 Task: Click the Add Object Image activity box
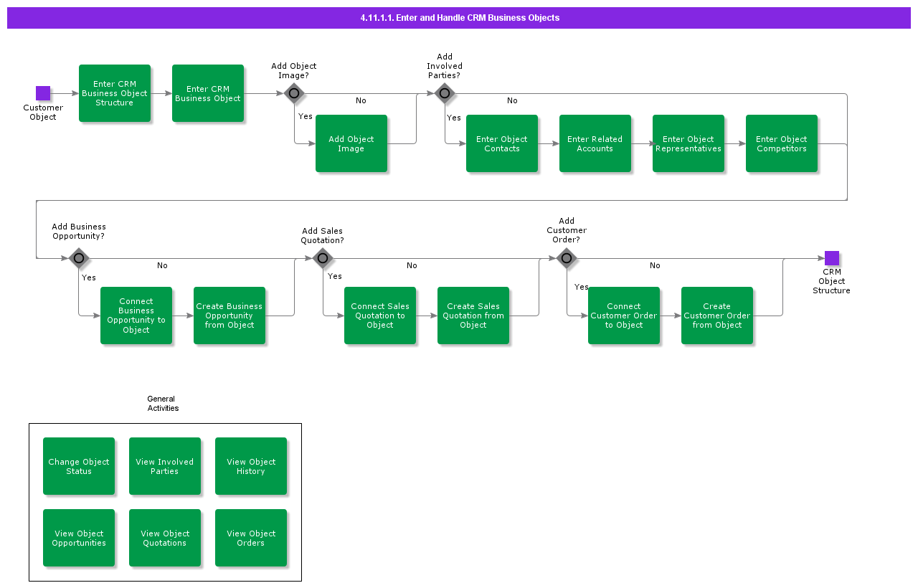[x=351, y=143]
